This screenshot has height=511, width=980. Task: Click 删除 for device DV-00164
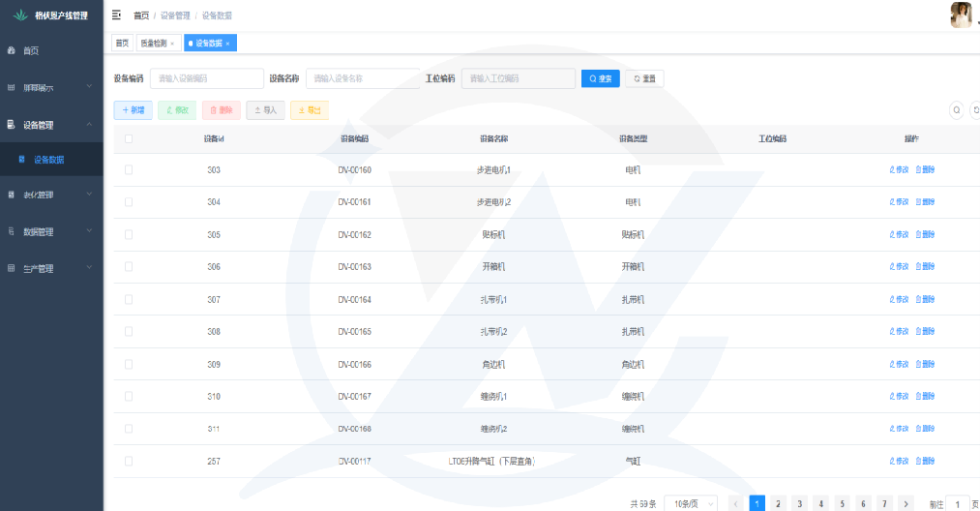coord(925,300)
